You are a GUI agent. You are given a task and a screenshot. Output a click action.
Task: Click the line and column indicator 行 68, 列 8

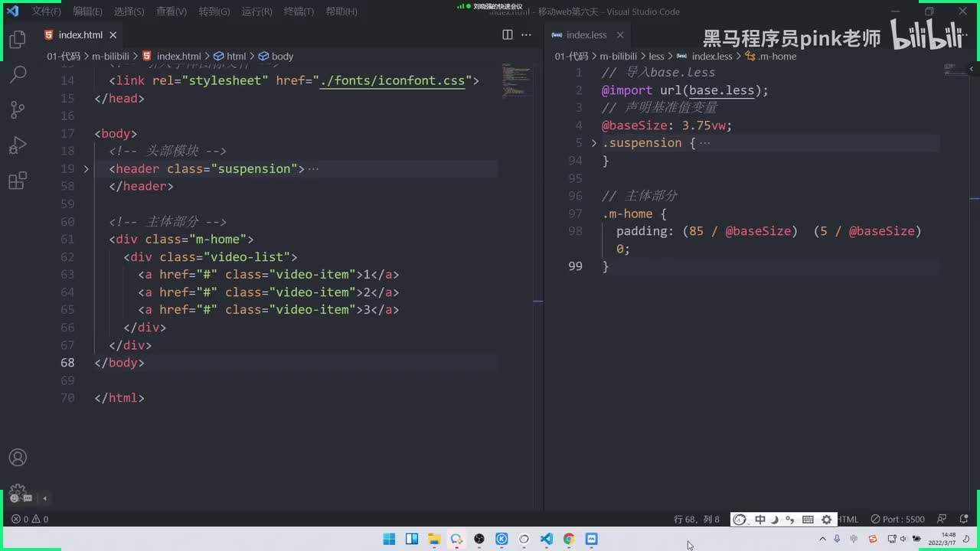point(697,519)
